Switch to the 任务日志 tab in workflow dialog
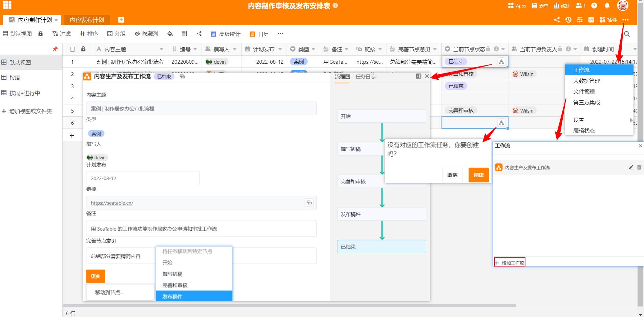Viewport: 644px width, 317px height. point(366,77)
